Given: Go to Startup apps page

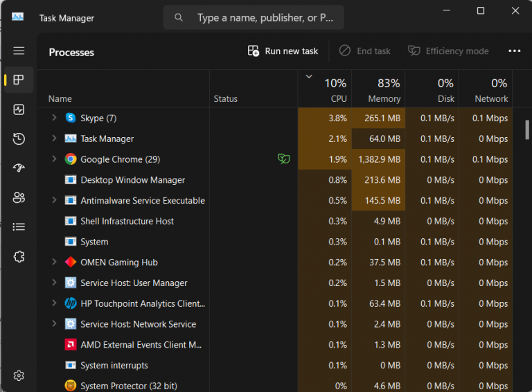Looking at the screenshot, I should [19, 168].
